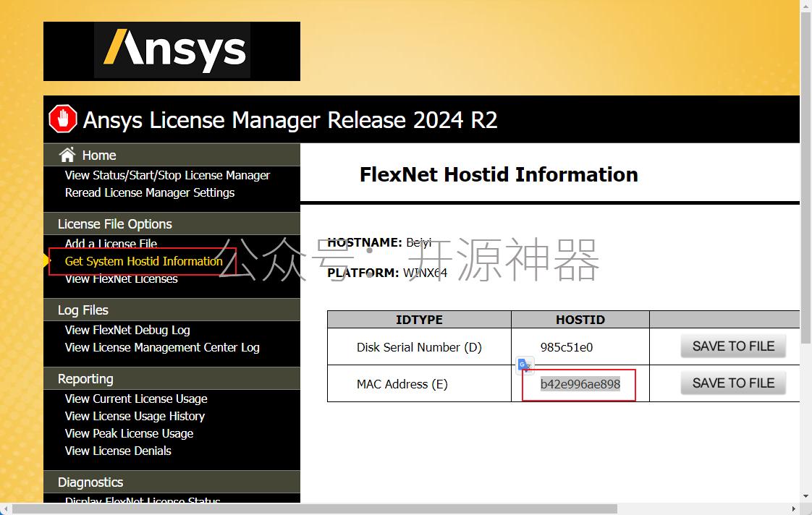Click the HOSTNAME label text
The image size is (812, 515).
(x=365, y=242)
